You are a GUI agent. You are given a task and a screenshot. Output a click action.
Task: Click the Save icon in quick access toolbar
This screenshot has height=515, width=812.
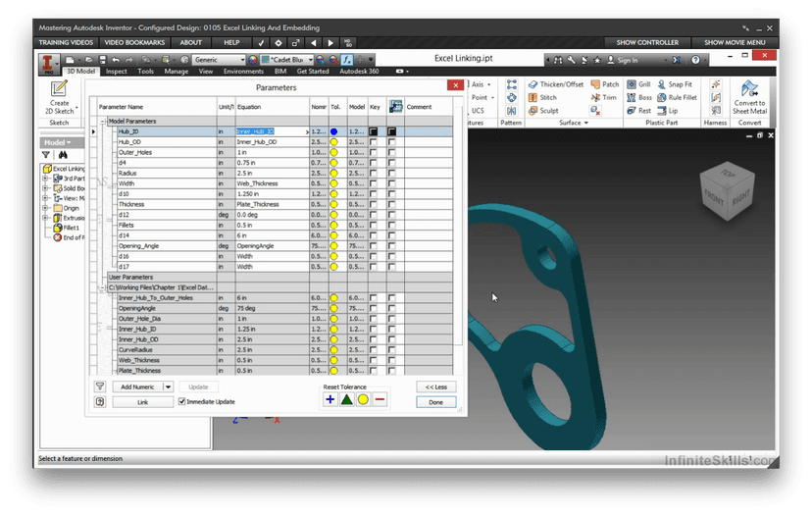[x=103, y=60]
